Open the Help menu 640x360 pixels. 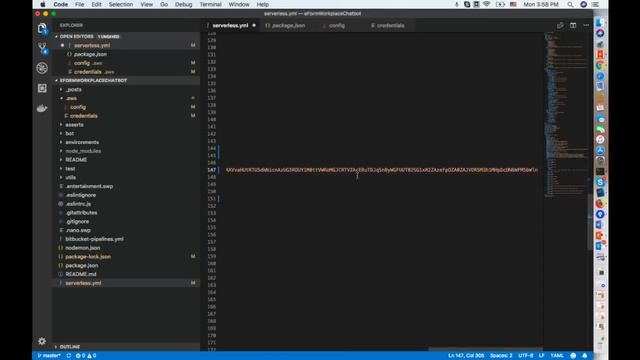(x=262, y=4)
